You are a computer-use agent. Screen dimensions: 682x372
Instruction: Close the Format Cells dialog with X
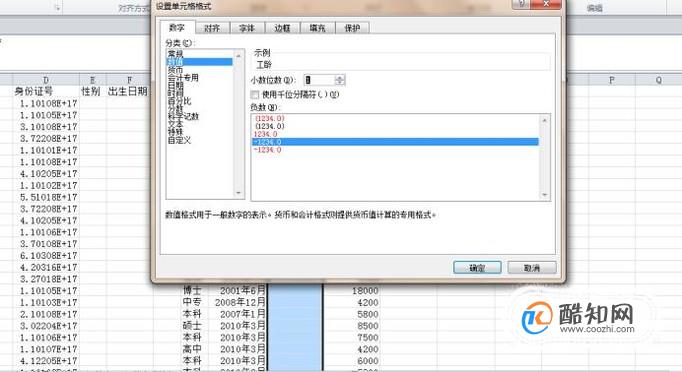pyautogui.click(x=546, y=4)
